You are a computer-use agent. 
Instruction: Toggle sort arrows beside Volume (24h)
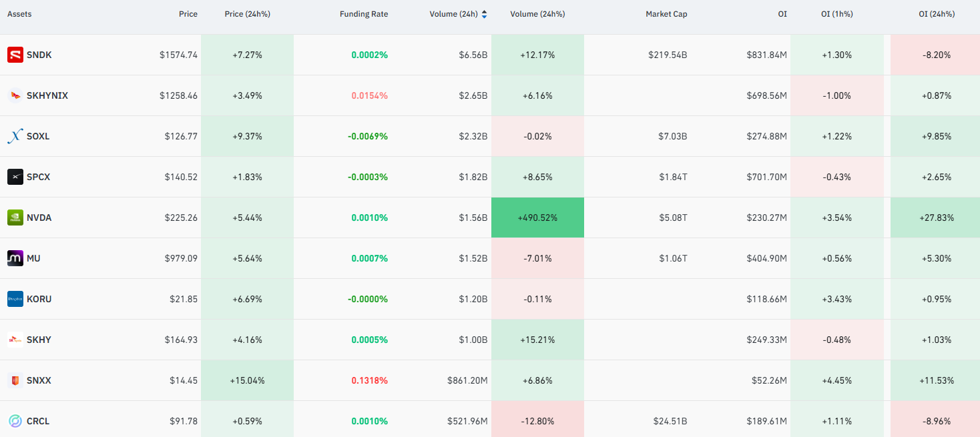click(484, 14)
